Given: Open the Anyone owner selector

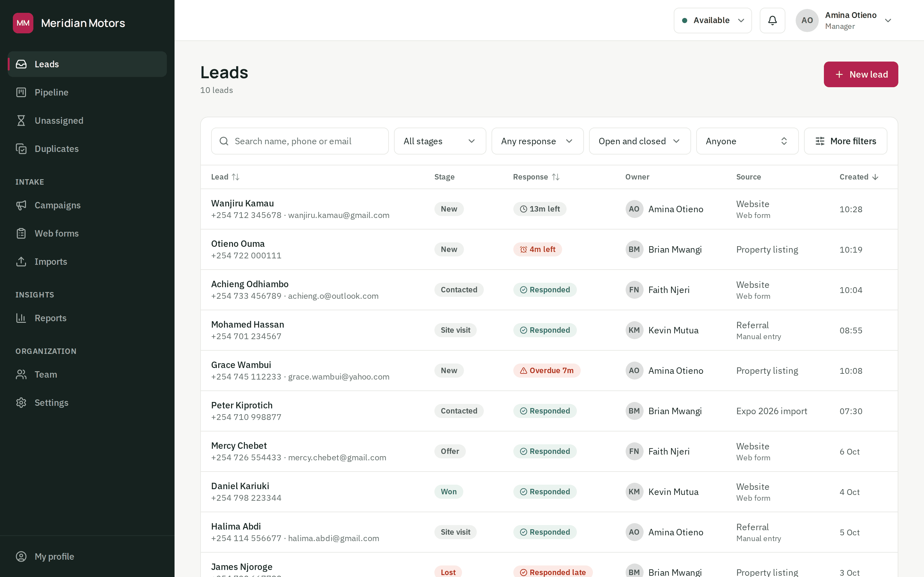Looking at the screenshot, I should 747,141.
